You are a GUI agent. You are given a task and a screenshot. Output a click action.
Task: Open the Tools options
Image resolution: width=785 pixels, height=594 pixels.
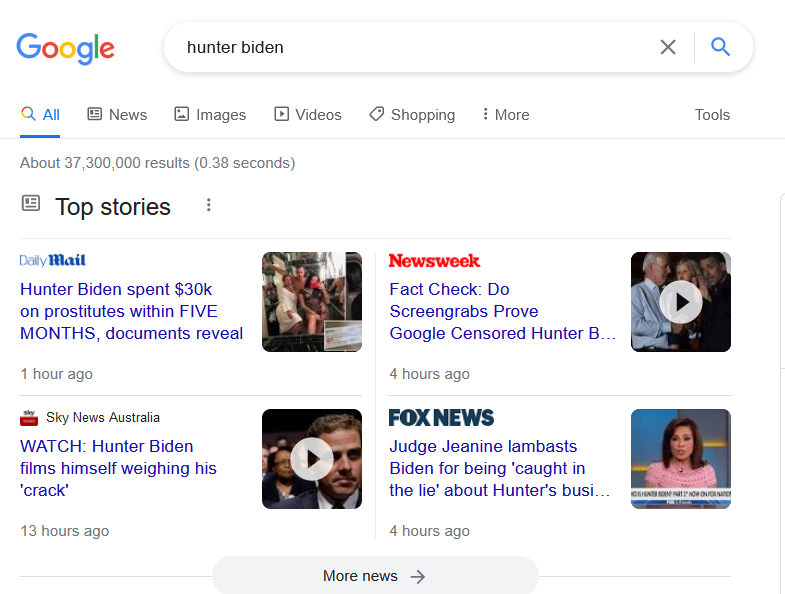point(712,115)
